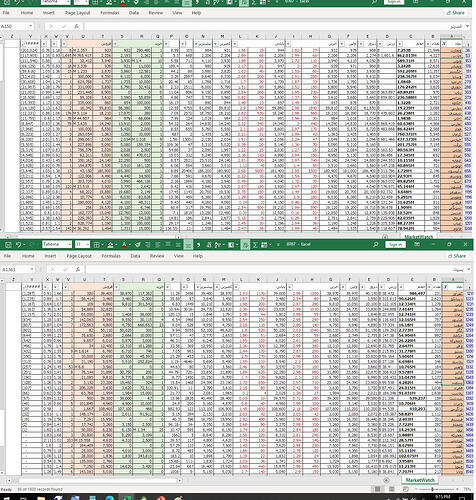Click Share in the upper Excel window
The image size is (476, 500).
point(455,13)
